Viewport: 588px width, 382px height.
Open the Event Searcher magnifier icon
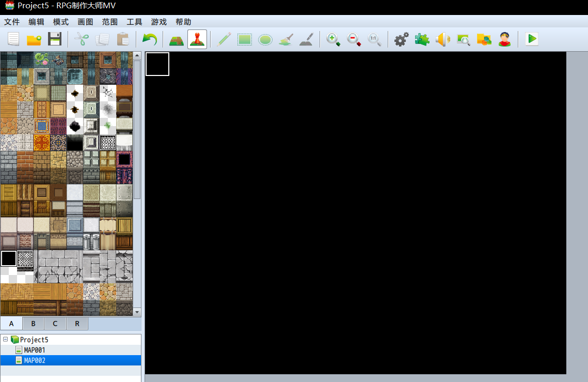464,39
